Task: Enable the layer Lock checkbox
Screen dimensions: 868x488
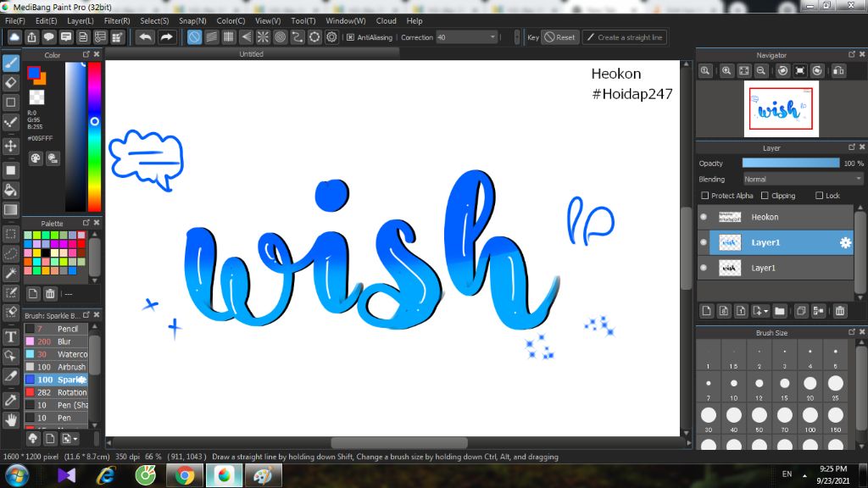Action: [x=820, y=196]
